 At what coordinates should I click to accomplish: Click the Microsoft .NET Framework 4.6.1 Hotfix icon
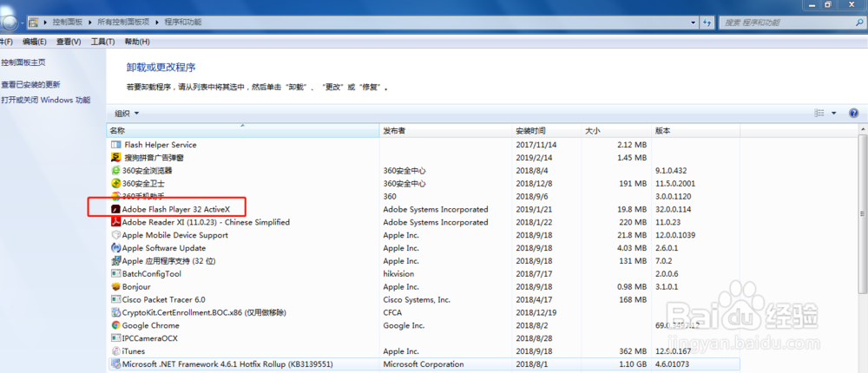tap(115, 364)
